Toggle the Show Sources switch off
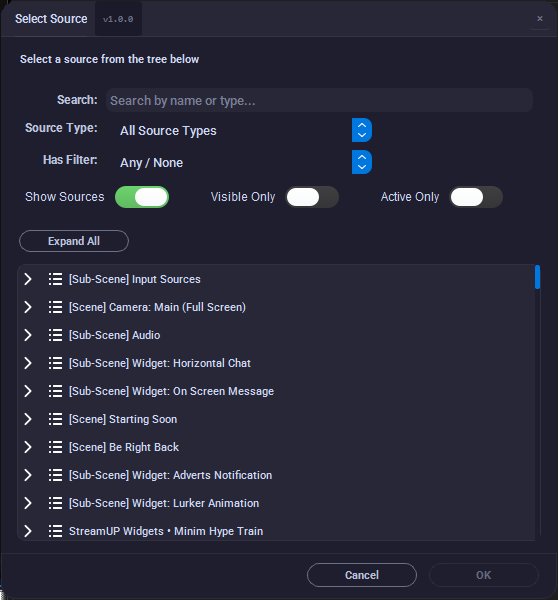 pyautogui.click(x=142, y=197)
